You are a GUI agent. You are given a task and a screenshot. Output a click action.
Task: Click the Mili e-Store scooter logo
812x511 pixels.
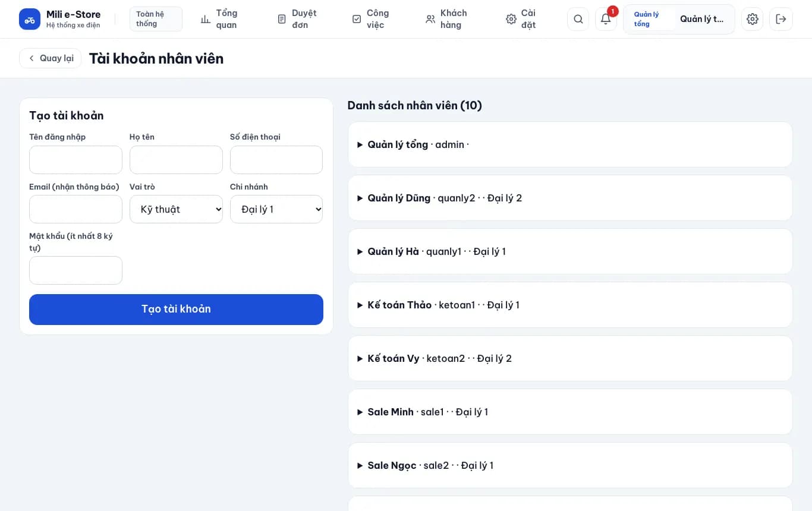(30, 19)
